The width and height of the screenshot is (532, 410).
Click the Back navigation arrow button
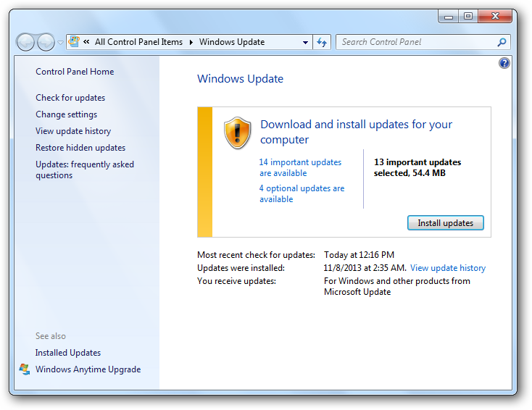pyautogui.click(x=25, y=42)
